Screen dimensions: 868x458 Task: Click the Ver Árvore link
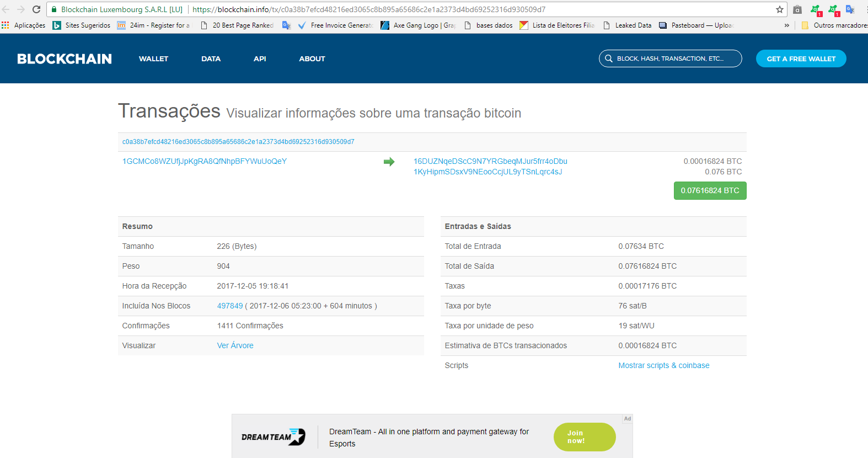(x=235, y=345)
